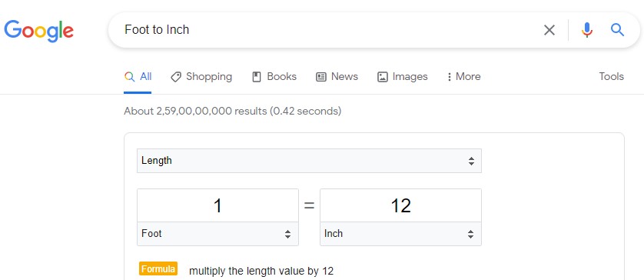Screen dimensions: 644x280
Task: Switch to the News tab
Action: click(337, 77)
